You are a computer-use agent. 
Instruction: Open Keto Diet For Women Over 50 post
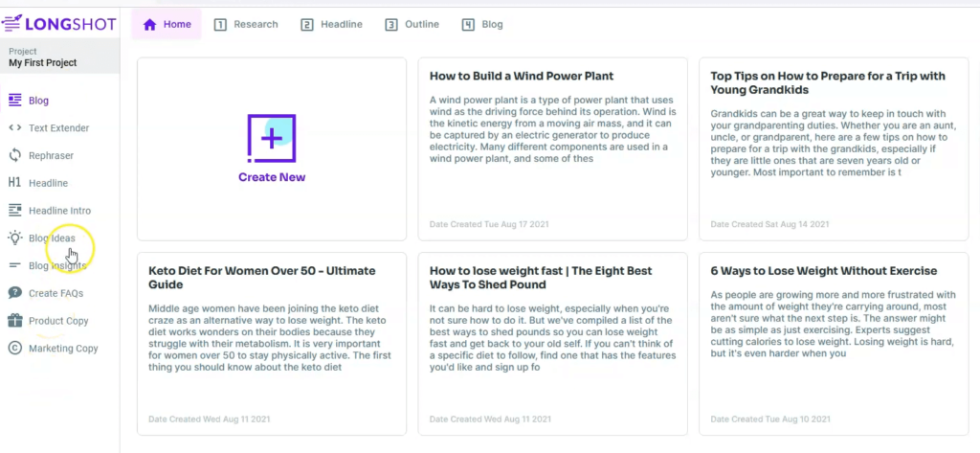[x=271, y=344]
